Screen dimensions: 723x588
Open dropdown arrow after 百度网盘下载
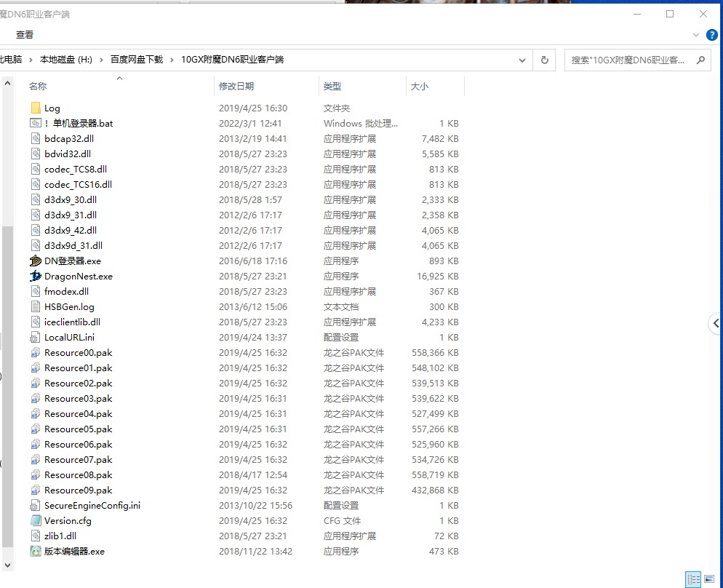(172, 60)
